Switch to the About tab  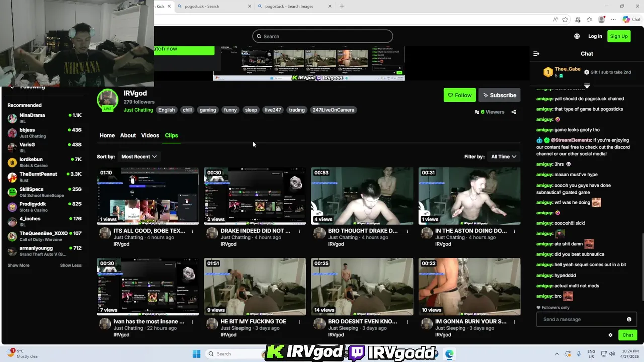click(x=128, y=135)
